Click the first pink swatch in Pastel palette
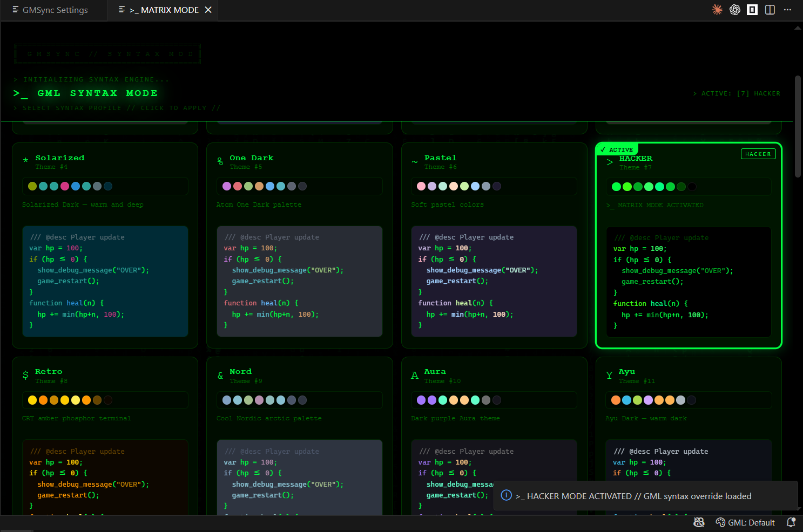 tap(421, 186)
